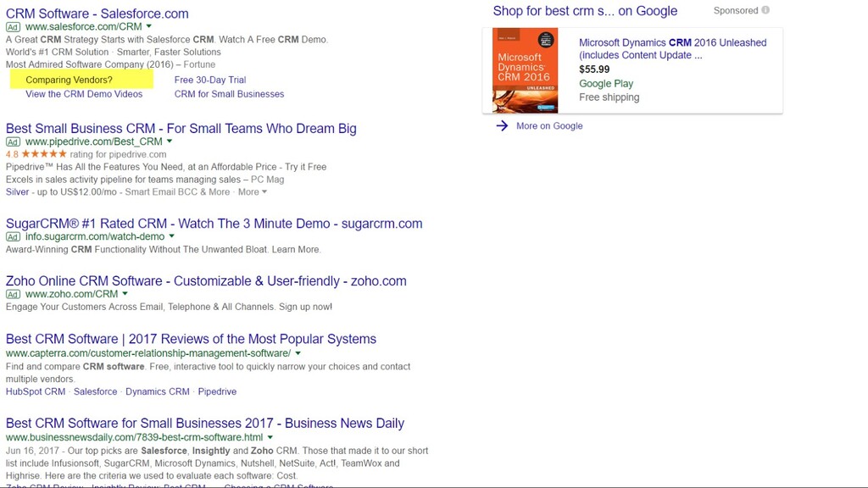The width and height of the screenshot is (868, 488).
Task: Click the Sponsored info icon
Action: [765, 10]
